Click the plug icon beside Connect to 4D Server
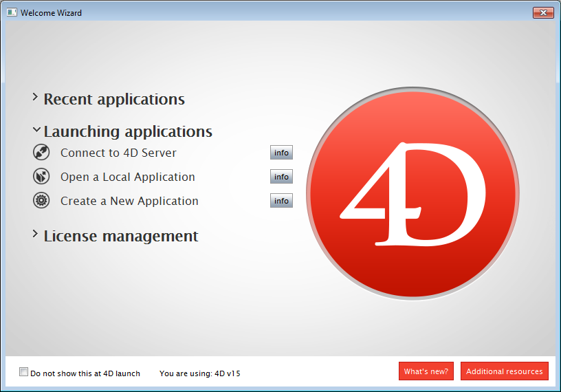The width and height of the screenshot is (561, 392). 41,153
